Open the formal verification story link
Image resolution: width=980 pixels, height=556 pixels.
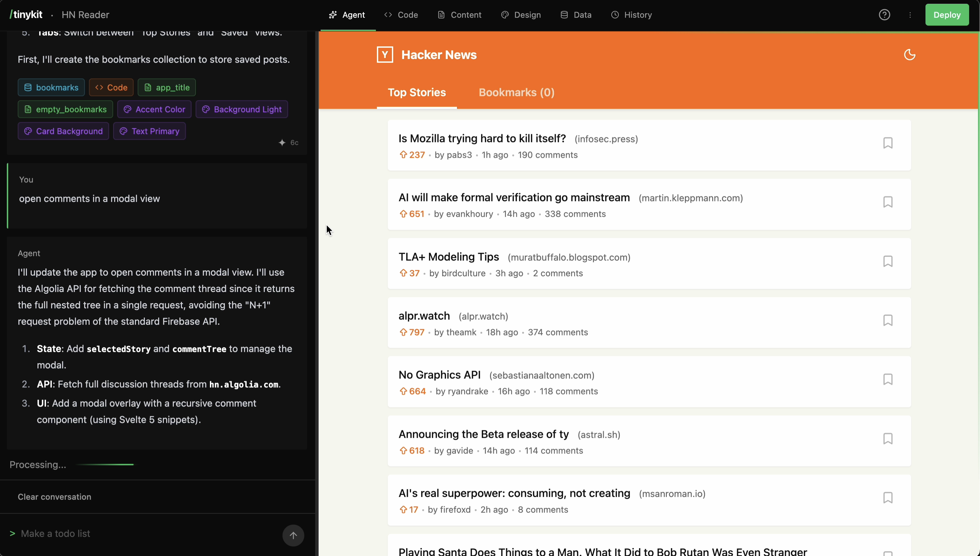514,197
